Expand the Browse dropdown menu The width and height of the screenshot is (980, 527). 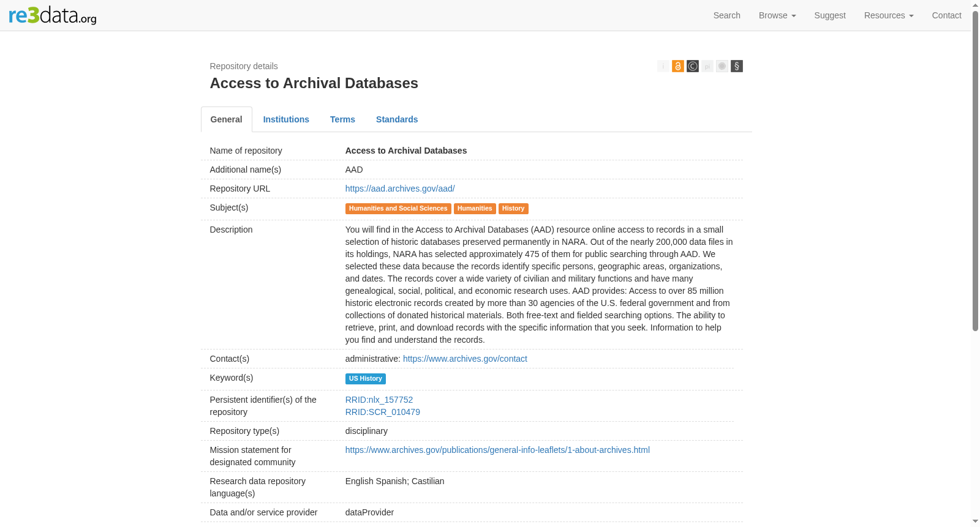point(777,15)
